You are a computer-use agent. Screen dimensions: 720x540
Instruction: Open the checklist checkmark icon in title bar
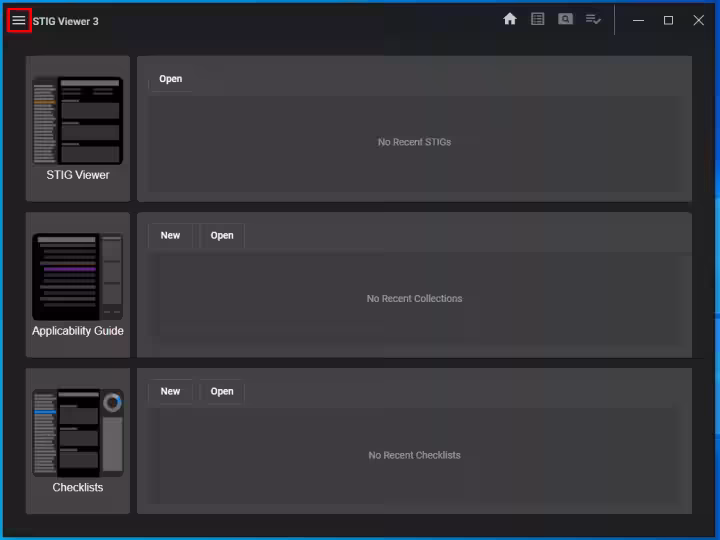pyautogui.click(x=593, y=19)
